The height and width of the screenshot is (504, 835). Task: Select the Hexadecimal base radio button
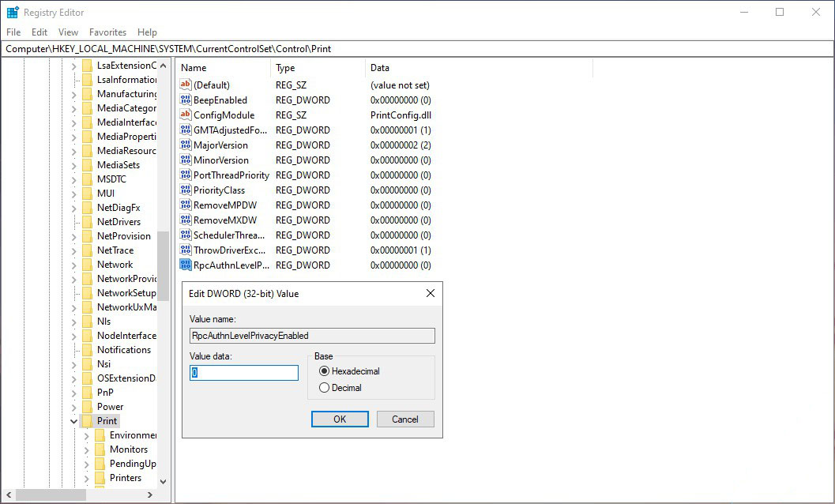[324, 371]
